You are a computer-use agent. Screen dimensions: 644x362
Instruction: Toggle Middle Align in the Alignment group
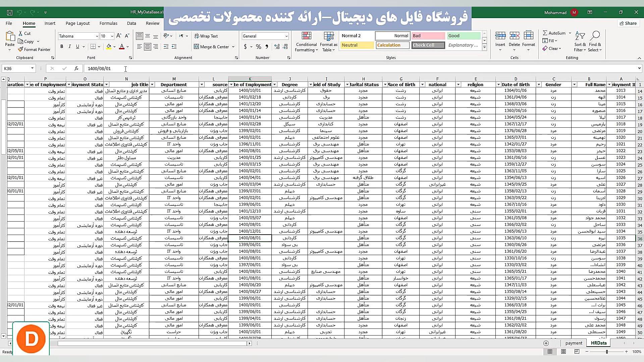click(x=148, y=36)
